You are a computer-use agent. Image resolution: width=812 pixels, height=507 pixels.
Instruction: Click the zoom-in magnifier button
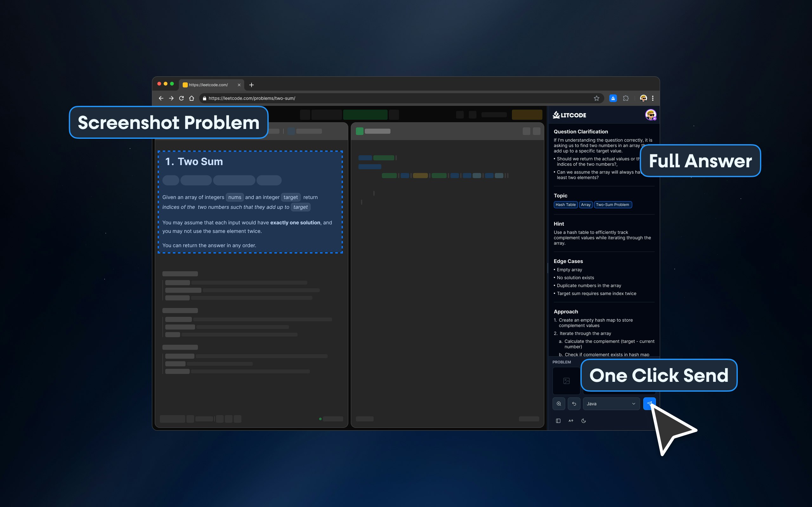pos(559,404)
